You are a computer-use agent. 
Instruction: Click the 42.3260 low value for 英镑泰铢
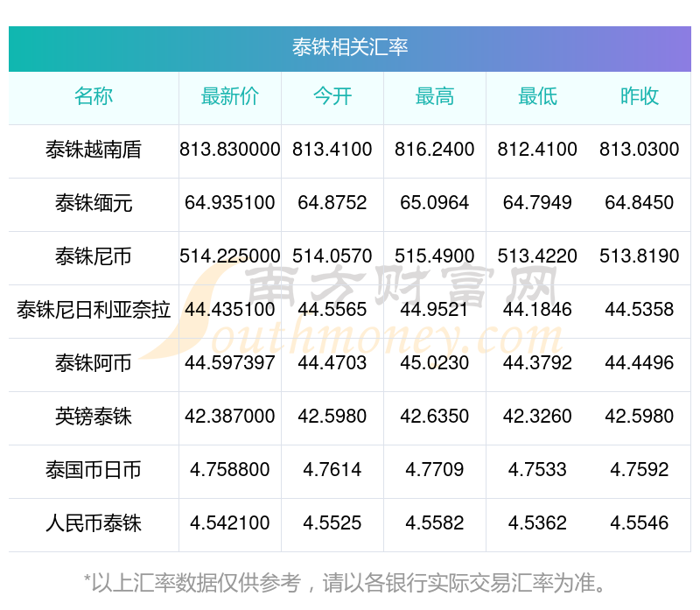coord(537,417)
